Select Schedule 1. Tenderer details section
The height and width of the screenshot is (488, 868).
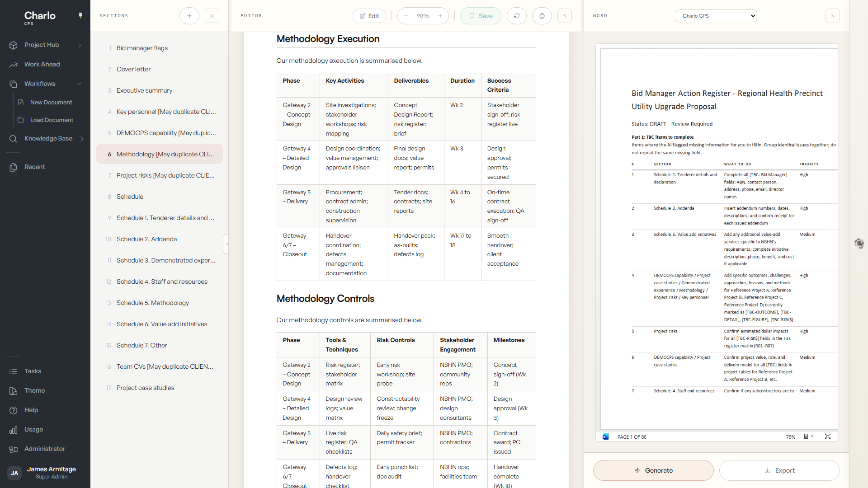tap(159, 218)
